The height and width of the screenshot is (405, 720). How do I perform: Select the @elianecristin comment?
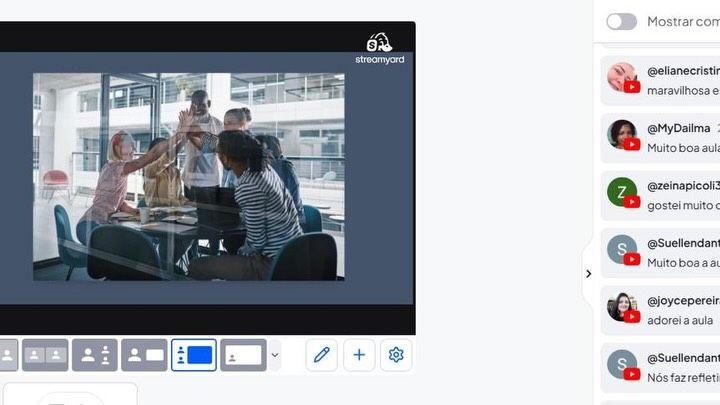[x=660, y=81]
